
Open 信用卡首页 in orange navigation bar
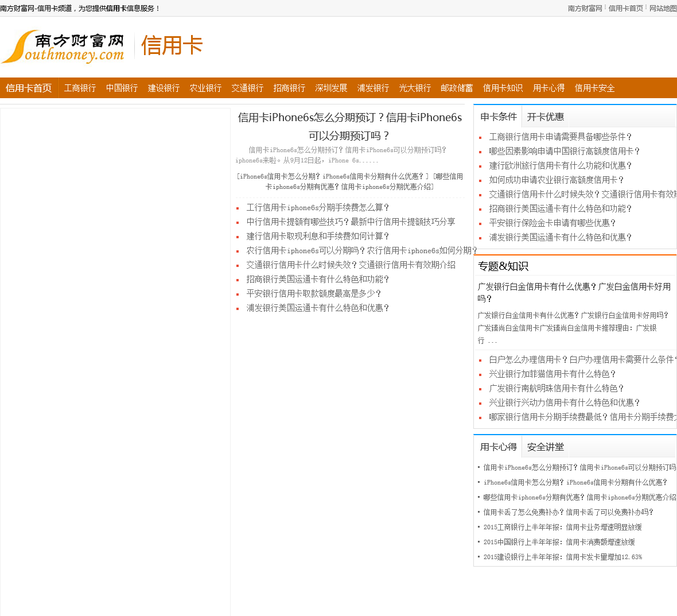[29, 88]
